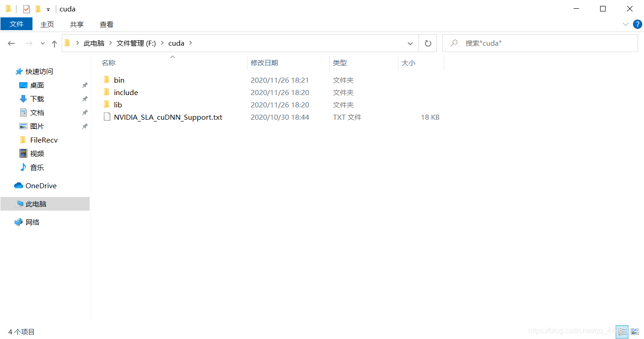Go back with the left arrow

[x=11, y=43]
